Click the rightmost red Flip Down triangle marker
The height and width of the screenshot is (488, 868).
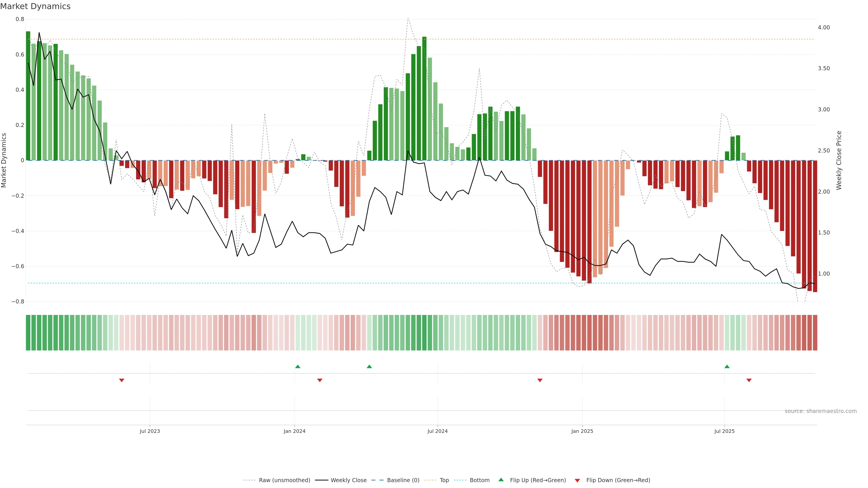749,380
